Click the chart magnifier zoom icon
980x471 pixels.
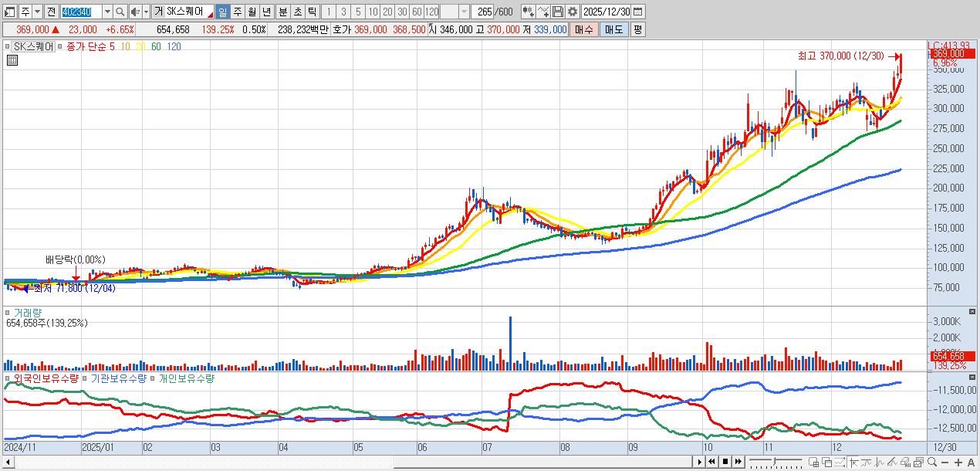932,462
